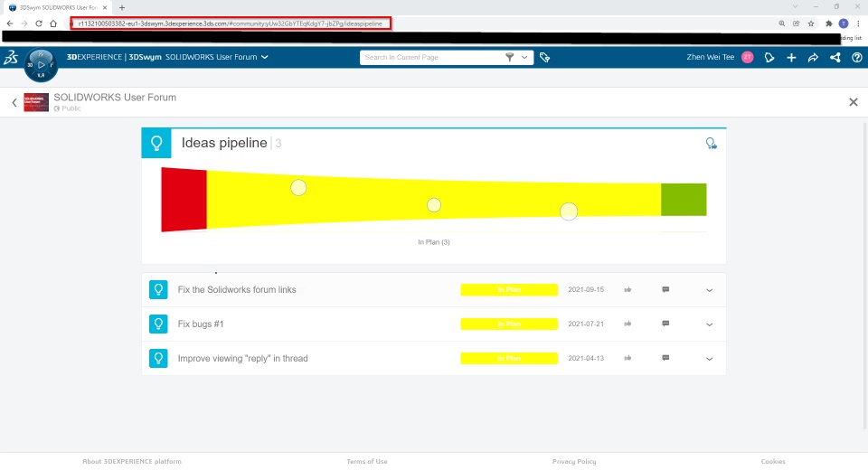Click the add idea icon

712,144
